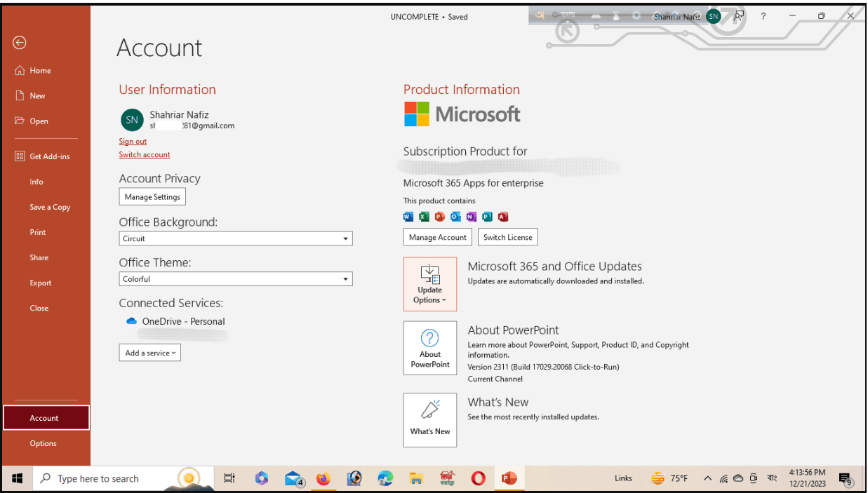This screenshot has width=868, height=493.
Task: Click the Switch account link
Action: coord(145,155)
